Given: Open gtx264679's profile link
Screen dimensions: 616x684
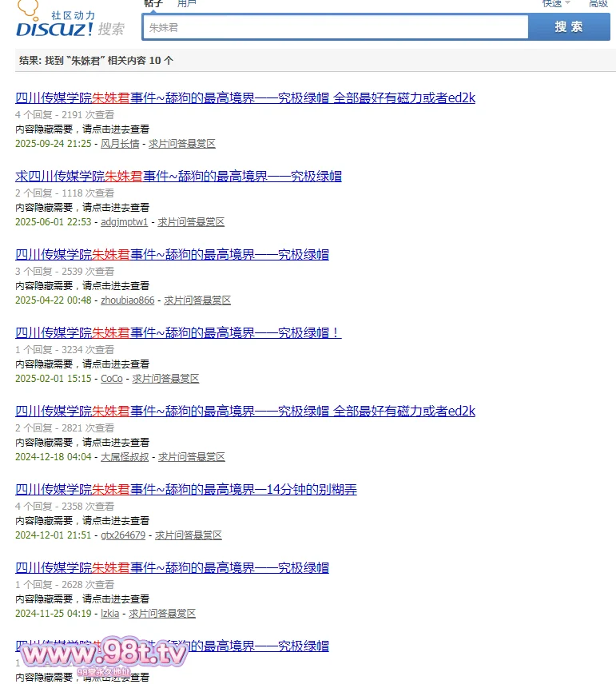Looking at the screenshot, I should pos(123,535).
